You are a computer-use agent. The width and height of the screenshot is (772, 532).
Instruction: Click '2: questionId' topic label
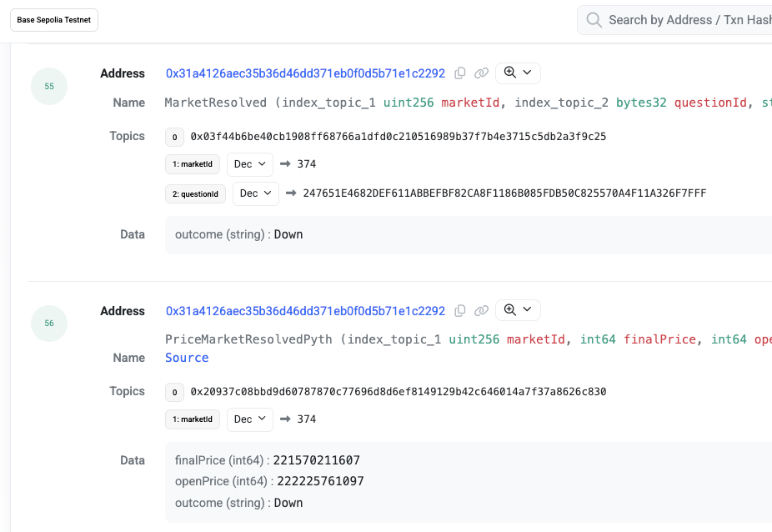click(x=195, y=194)
